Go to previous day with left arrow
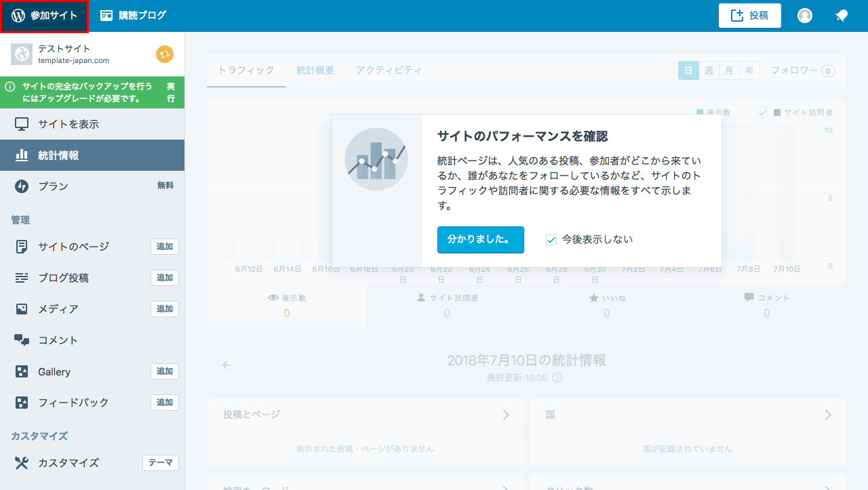 [x=226, y=365]
